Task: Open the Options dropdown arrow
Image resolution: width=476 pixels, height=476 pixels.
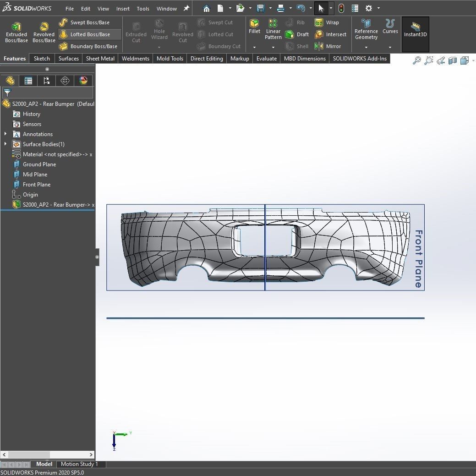Action: 378,8
